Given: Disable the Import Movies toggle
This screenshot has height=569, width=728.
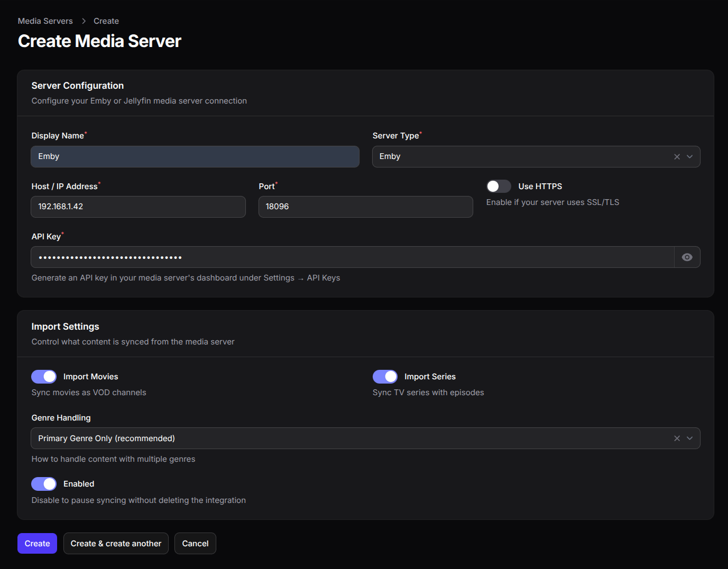Looking at the screenshot, I should 44,376.
